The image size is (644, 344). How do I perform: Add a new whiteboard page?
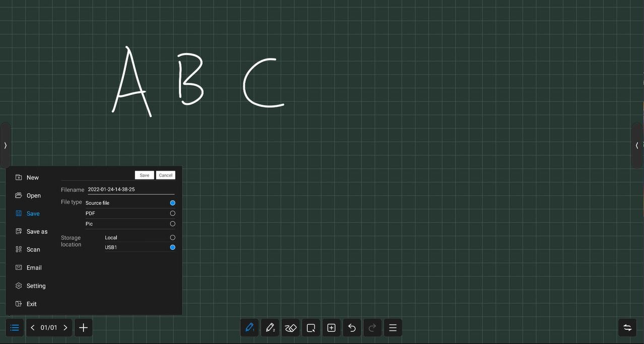click(x=84, y=328)
